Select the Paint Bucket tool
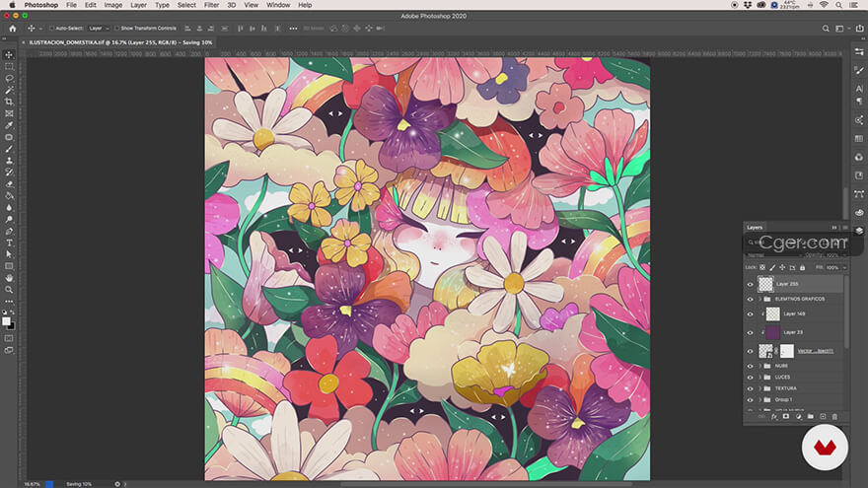This screenshot has width=868, height=488. [x=9, y=196]
